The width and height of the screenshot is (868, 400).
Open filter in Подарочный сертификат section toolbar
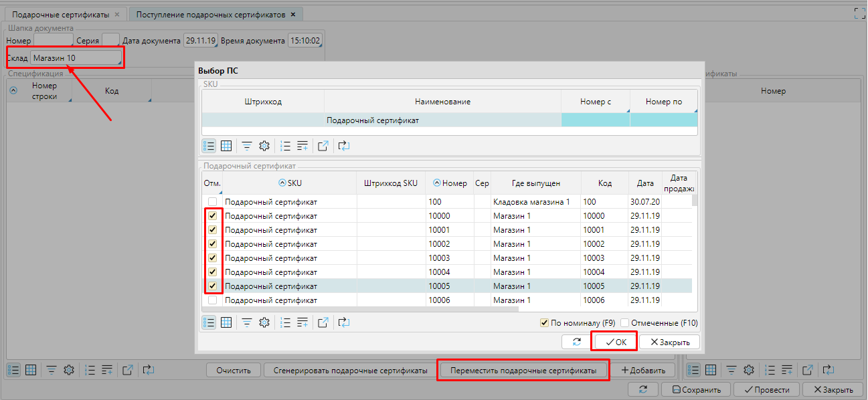(x=247, y=322)
